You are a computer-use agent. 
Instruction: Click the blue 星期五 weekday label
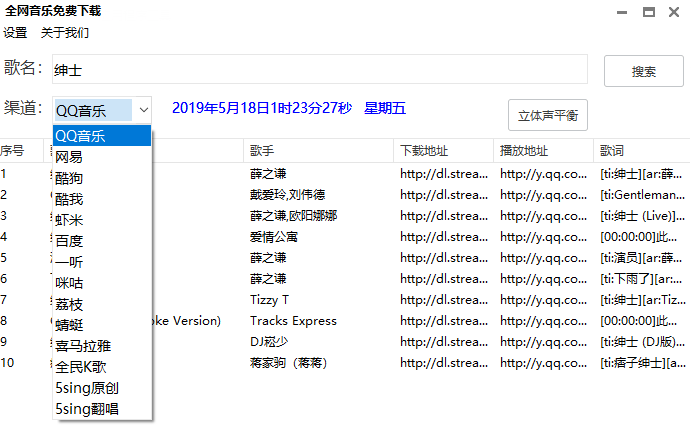385,108
